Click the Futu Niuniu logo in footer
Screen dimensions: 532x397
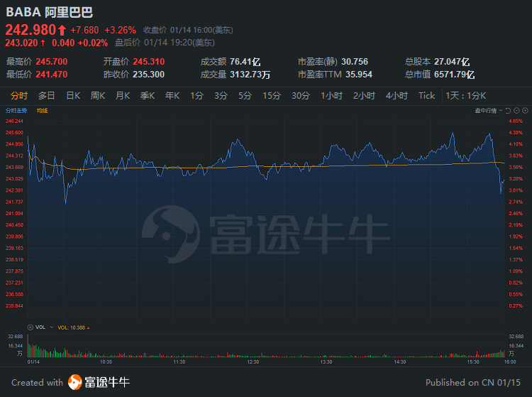(99, 382)
